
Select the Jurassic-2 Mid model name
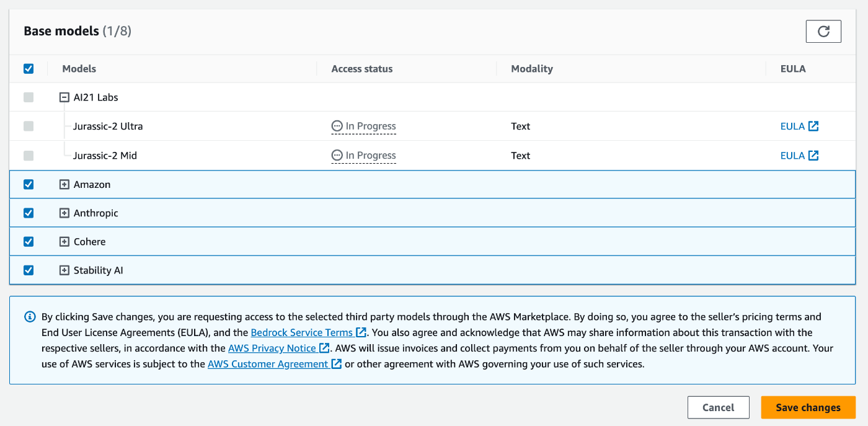click(105, 155)
